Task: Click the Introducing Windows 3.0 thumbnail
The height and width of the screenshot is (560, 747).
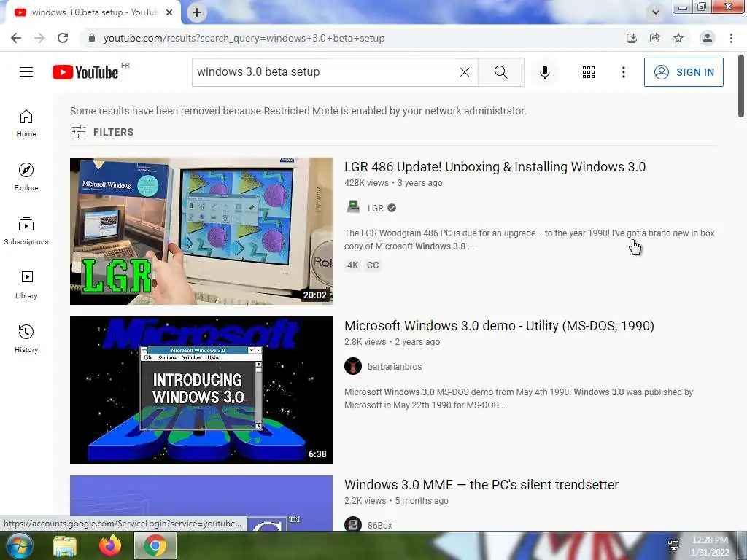Action: 201,390
